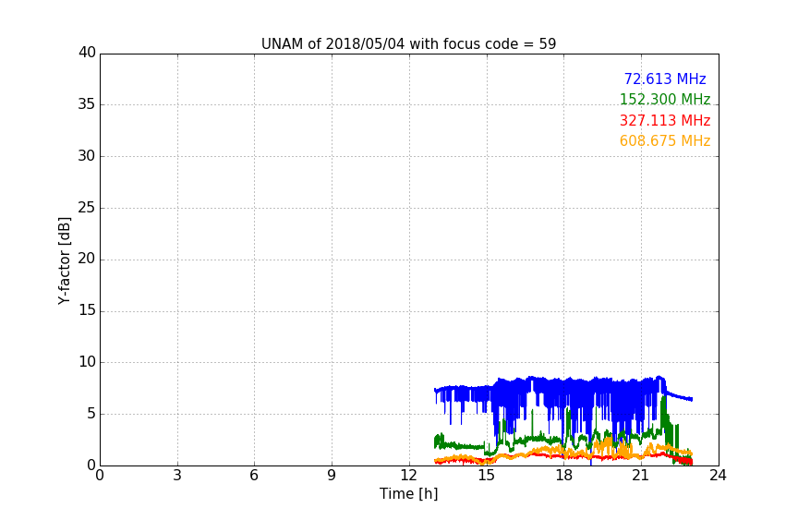
Task: Select the blue 72.613 MHz legend label
Action: pos(665,79)
